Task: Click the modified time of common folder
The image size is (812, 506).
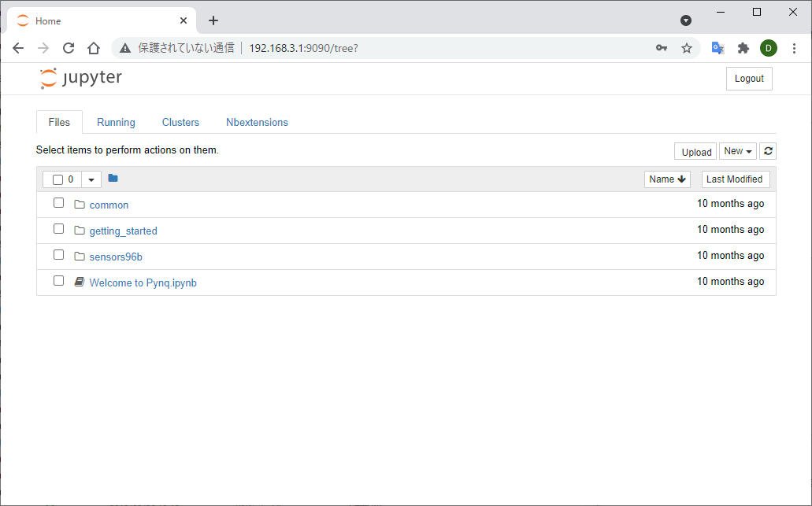Action: pos(730,203)
